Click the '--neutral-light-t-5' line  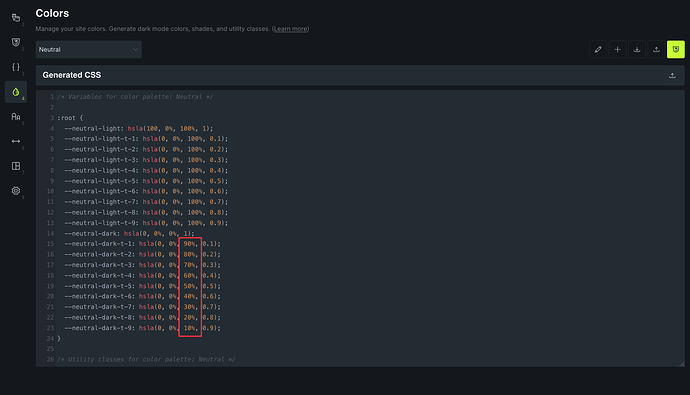coord(146,181)
